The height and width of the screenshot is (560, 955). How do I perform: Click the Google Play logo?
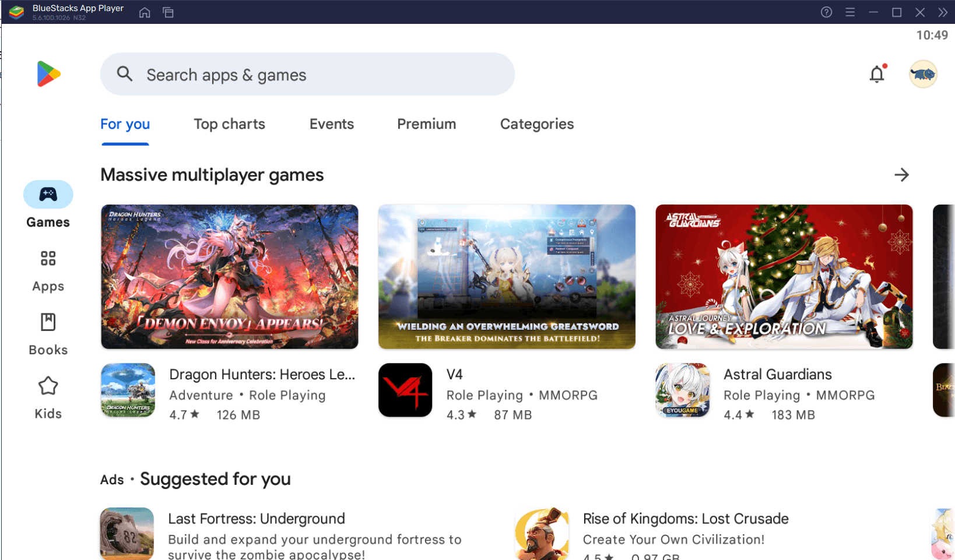click(x=48, y=74)
